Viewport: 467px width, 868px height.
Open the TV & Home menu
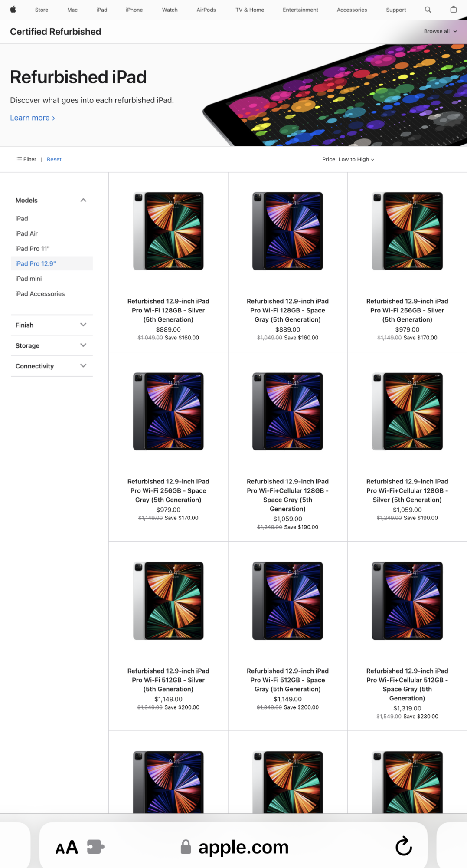click(x=250, y=10)
